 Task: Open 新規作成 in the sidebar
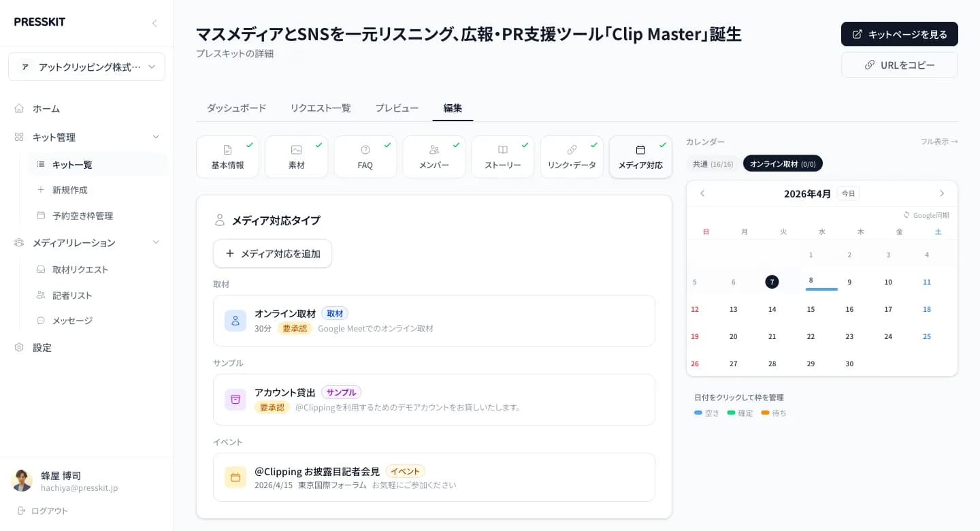point(97,190)
